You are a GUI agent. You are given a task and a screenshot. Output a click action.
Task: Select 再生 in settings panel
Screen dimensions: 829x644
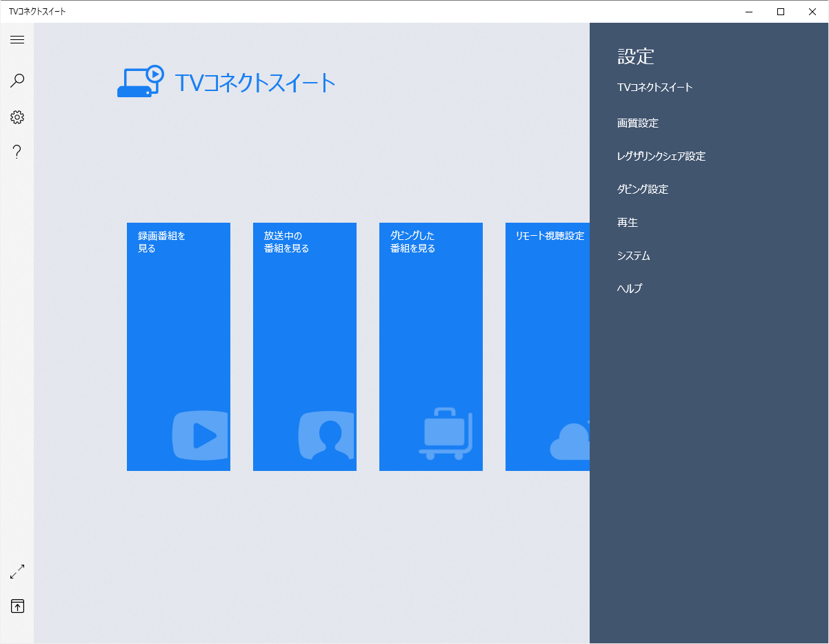point(628,223)
